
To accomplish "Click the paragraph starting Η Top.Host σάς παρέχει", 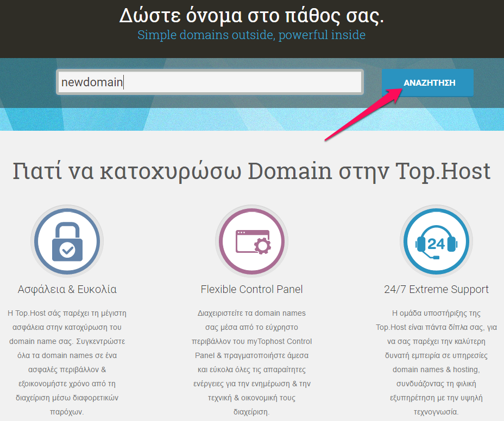I will point(67,362).
